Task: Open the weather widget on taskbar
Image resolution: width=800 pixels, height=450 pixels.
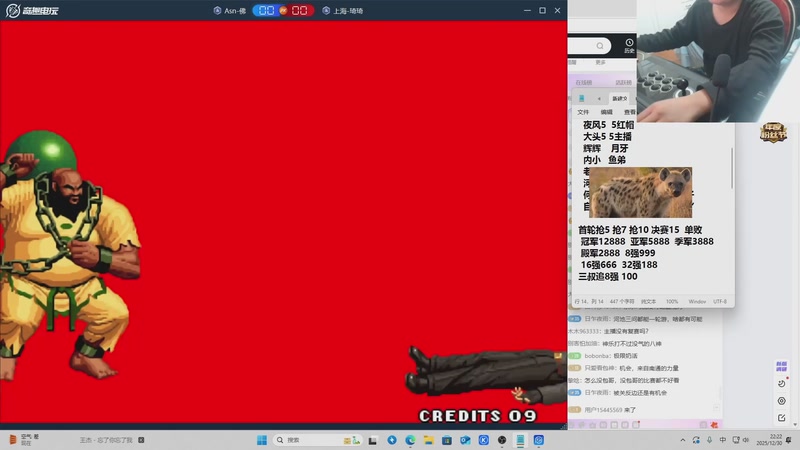Action: pyautogui.click(x=23, y=440)
